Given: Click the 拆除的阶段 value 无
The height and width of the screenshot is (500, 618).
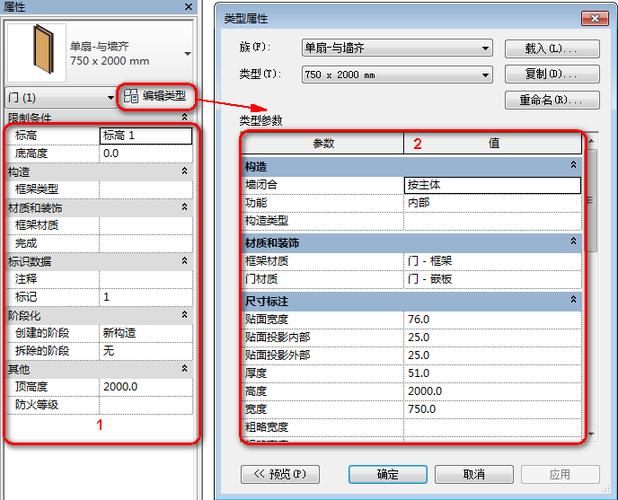Looking at the screenshot, I should [146, 351].
